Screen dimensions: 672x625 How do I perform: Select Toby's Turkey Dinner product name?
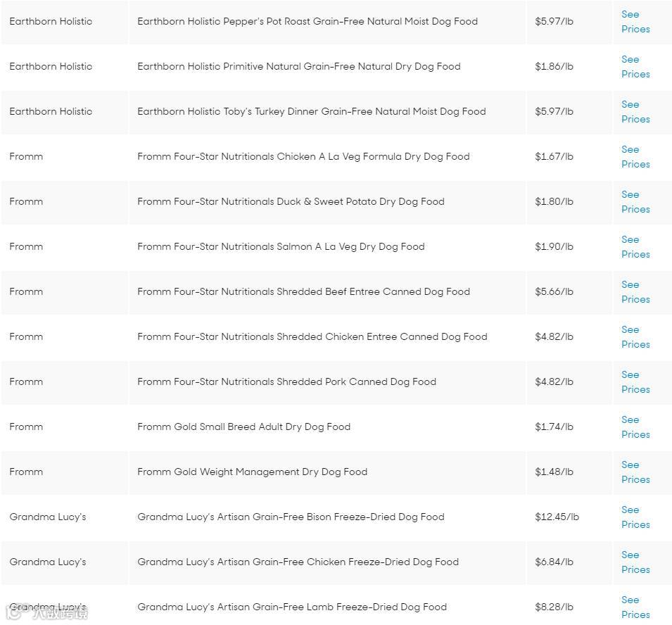[x=312, y=111]
